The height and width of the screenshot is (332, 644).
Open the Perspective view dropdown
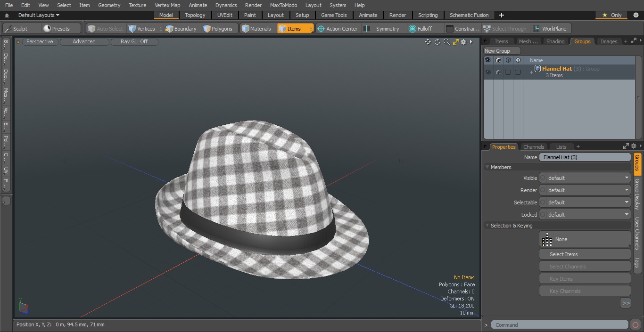(40, 41)
